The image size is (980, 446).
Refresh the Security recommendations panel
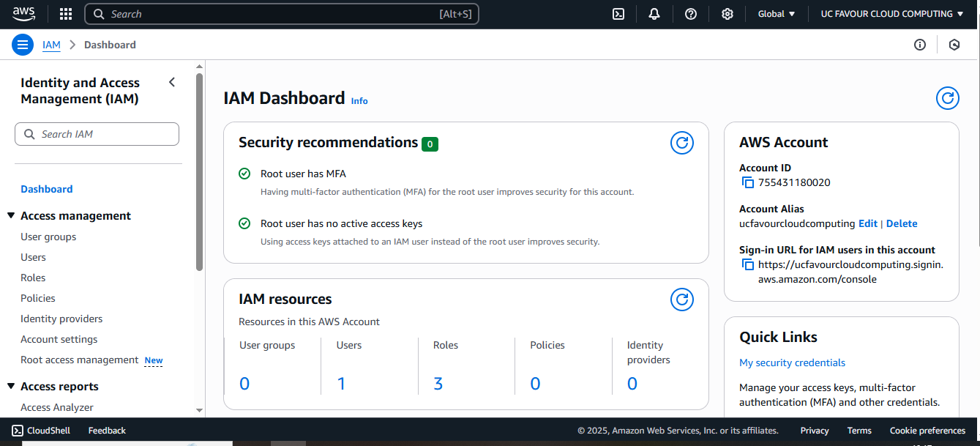682,143
